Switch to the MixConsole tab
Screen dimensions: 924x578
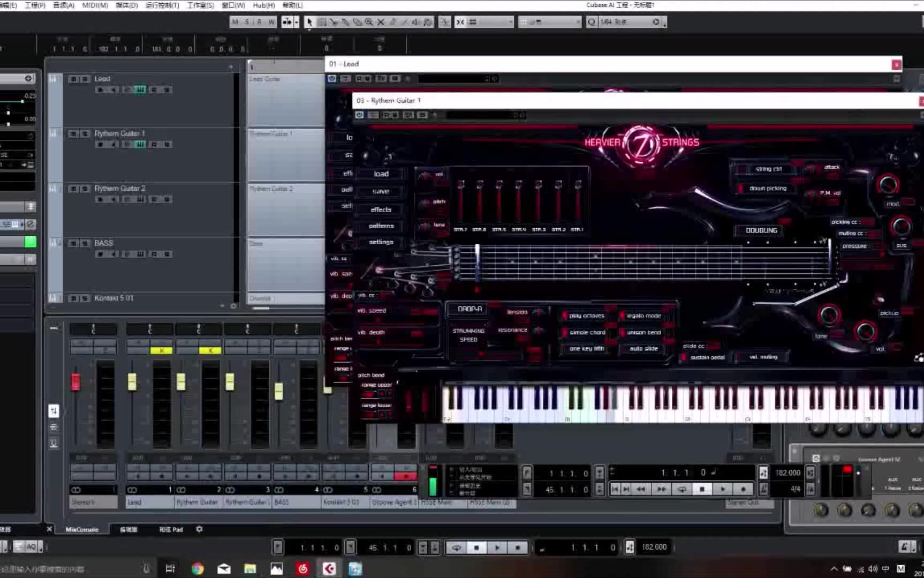82,529
